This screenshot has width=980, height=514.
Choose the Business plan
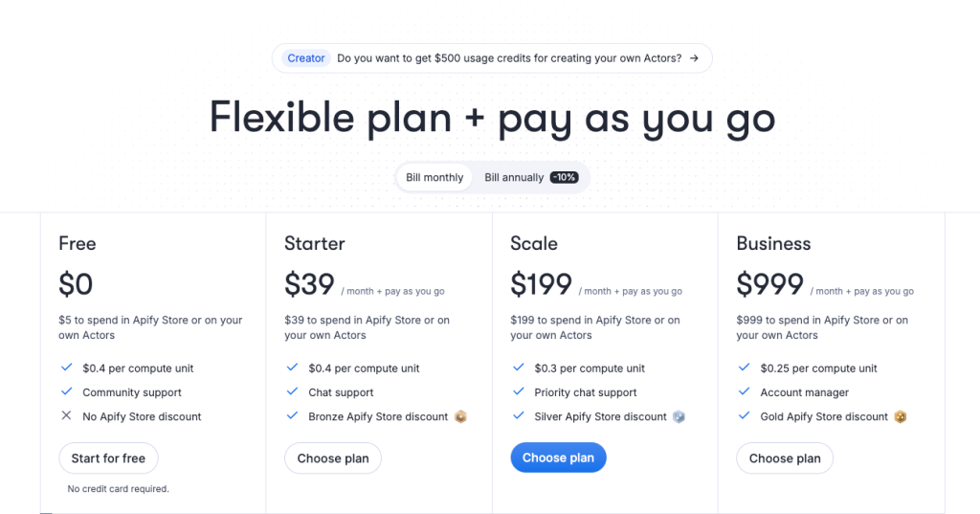pyautogui.click(x=785, y=458)
